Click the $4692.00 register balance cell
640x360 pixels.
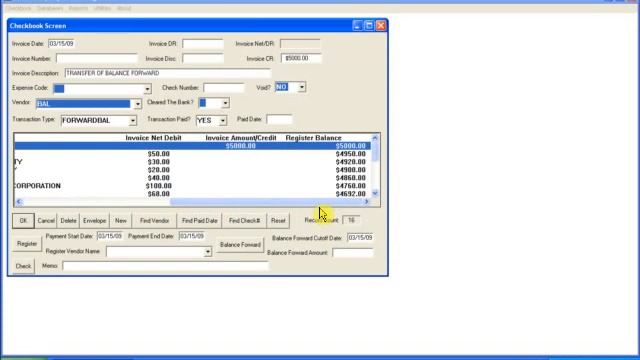pyautogui.click(x=351, y=194)
